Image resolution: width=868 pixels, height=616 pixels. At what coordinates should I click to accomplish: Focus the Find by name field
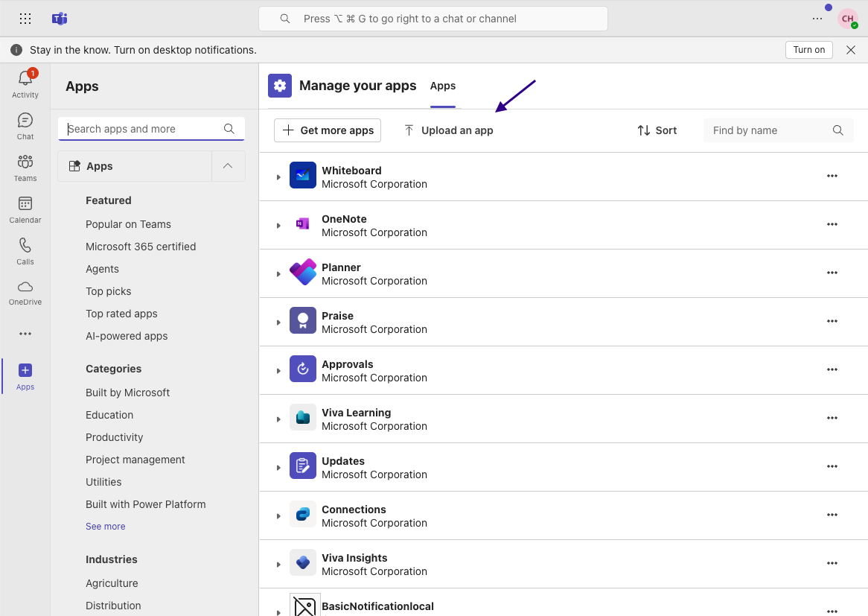pyautogui.click(x=779, y=130)
